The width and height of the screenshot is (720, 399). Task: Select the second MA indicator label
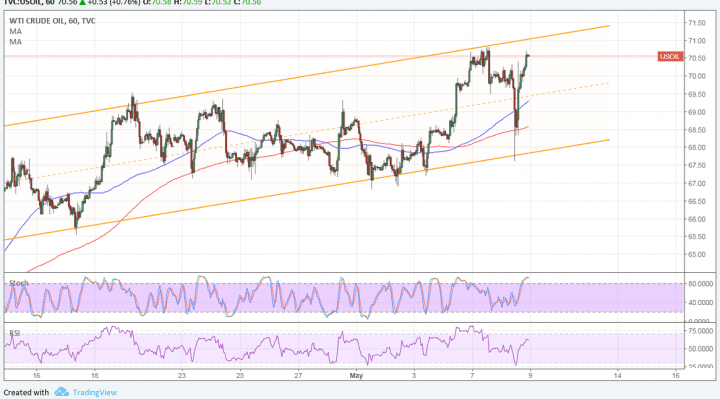[x=15, y=42]
